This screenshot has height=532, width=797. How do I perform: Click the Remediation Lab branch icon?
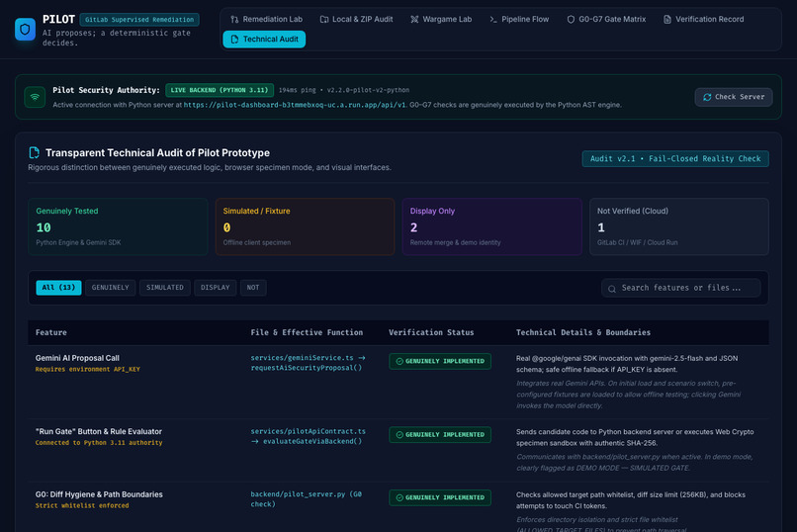[x=234, y=20]
